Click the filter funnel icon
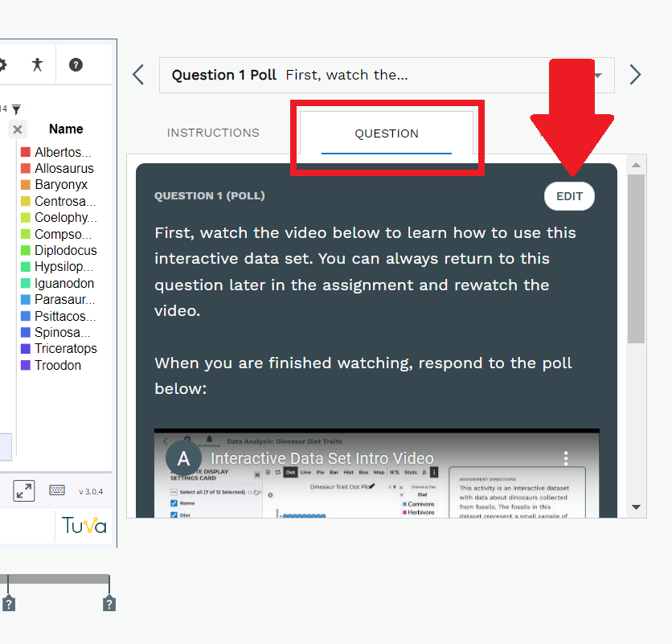Screen dimensions: 672x644 pyautogui.click(x=16, y=110)
